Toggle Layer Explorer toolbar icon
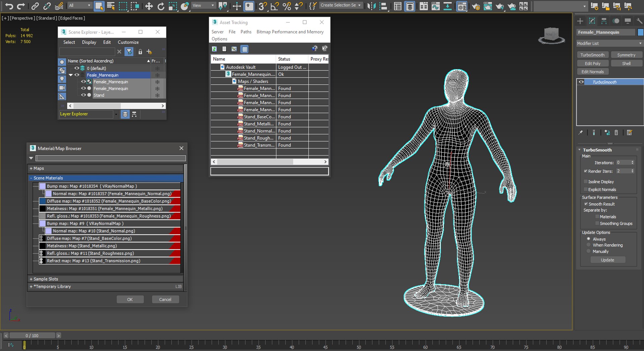Screen dimensions: 644x351 click(410, 6)
